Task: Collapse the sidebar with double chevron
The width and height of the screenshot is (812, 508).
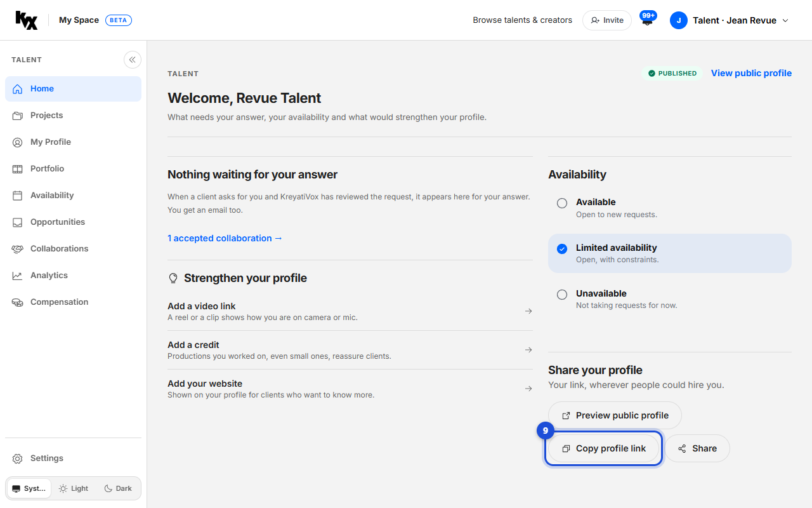Action: coord(133,60)
